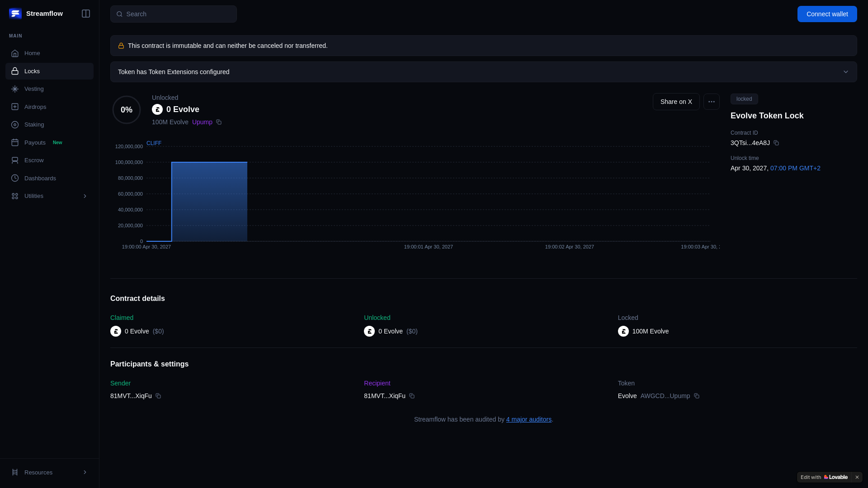Click the Sender address 81MVT...XiqFu text
The width and height of the screenshot is (868, 488).
[x=131, y=396]
